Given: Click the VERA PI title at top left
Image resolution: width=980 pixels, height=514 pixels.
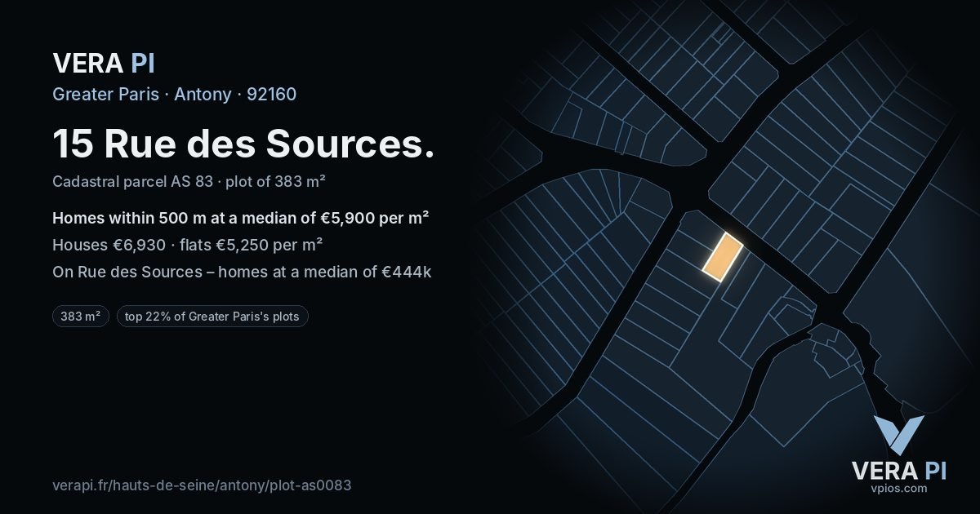Looking at the screenshot, I should (104, 63).
